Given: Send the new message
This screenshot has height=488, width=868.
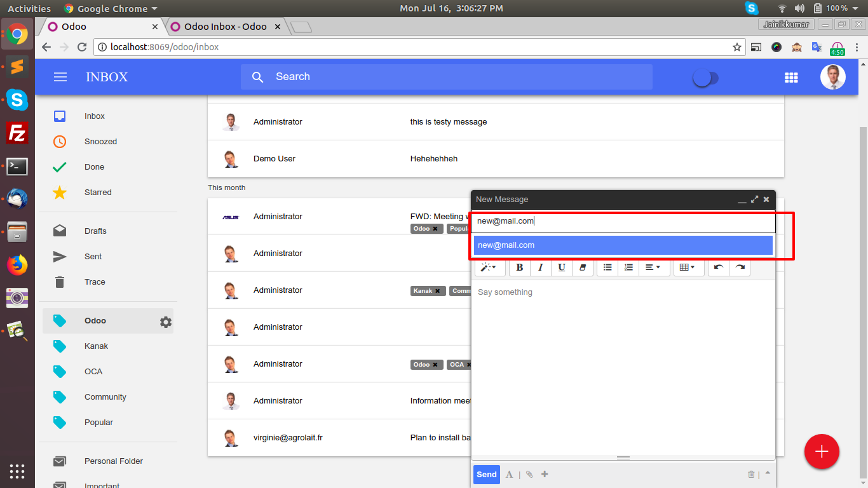Looking at the screenshot, I should click(x=487, y=475).
